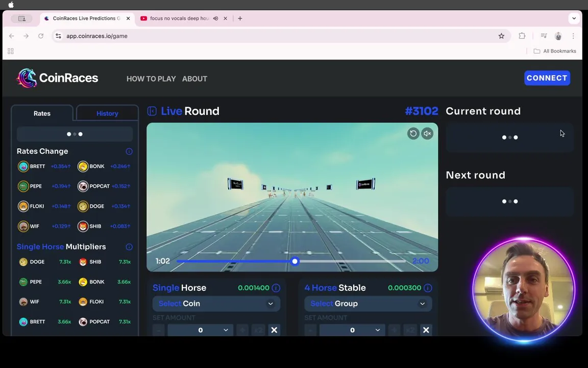
Task: Bookmark this page with the star
Action: click(501, 36)
